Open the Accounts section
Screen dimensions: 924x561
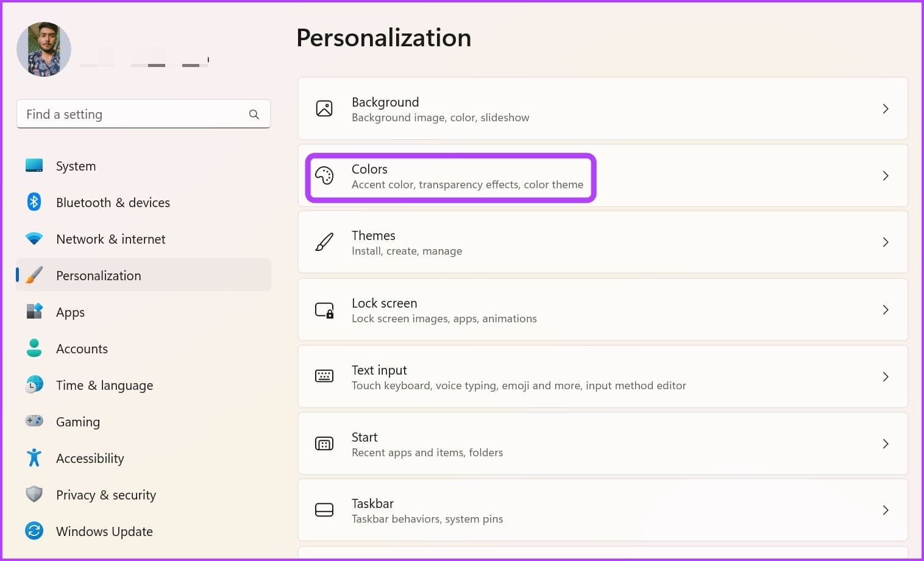(x=143, y=348)
